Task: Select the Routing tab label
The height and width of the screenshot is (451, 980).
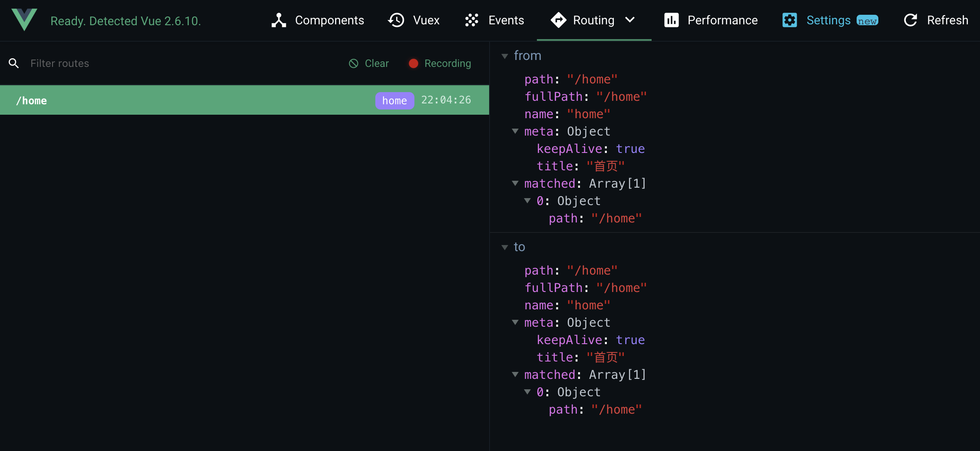Action: [x=593, y=20]
